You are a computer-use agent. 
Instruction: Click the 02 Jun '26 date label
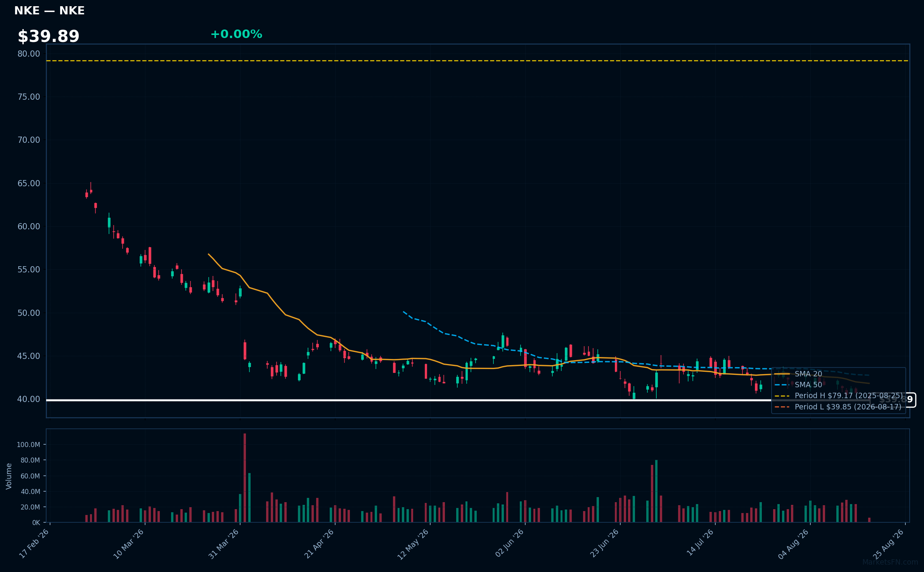pos(509,543)
